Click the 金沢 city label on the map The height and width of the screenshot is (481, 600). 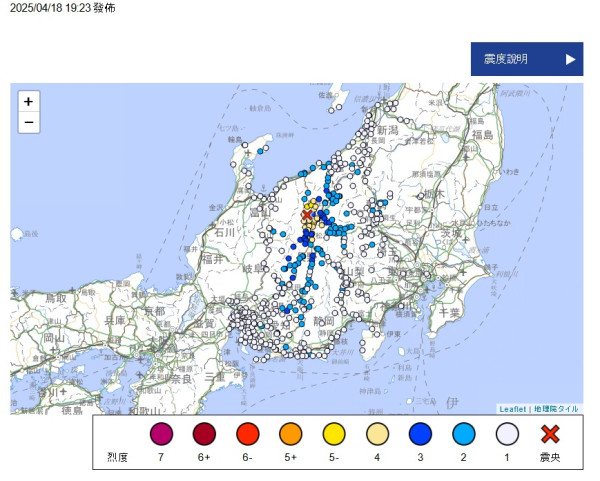215,208
